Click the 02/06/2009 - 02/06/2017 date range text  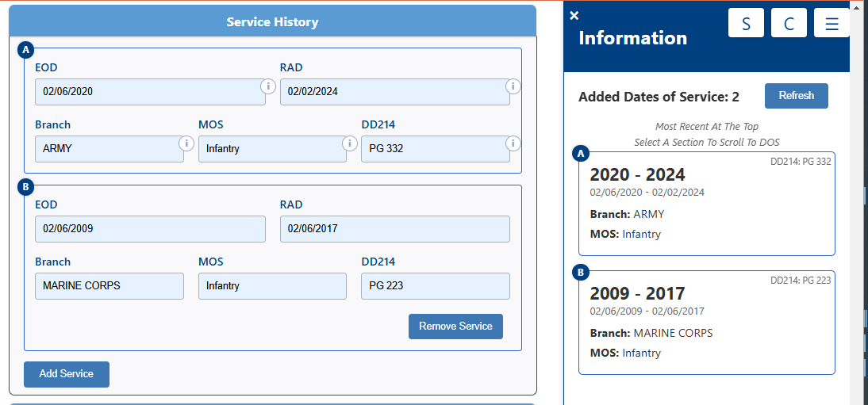click(647, 311)
